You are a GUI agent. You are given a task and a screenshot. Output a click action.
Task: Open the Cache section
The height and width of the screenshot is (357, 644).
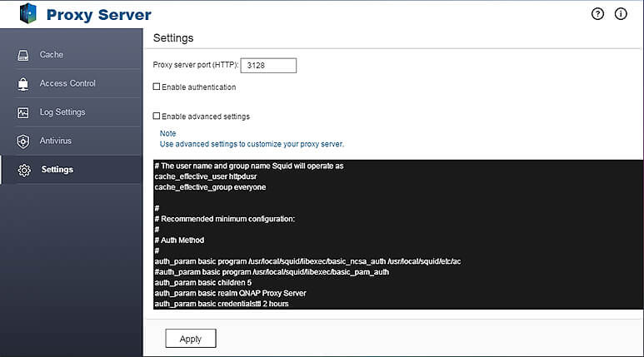tap(52, 55)
